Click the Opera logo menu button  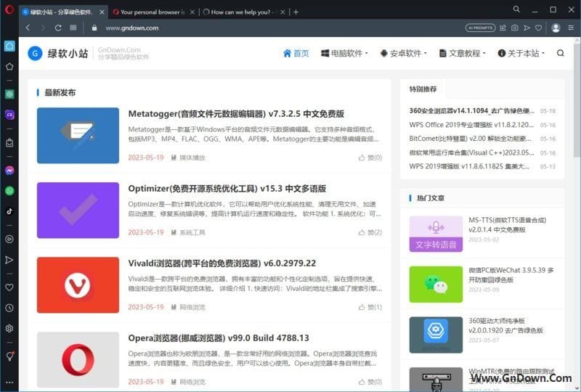(x=9, y=9)
